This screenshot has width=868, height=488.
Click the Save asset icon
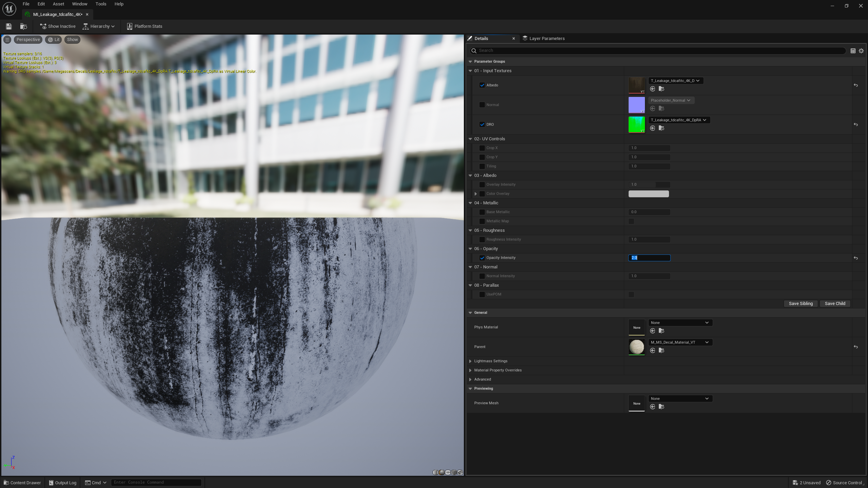9,26
